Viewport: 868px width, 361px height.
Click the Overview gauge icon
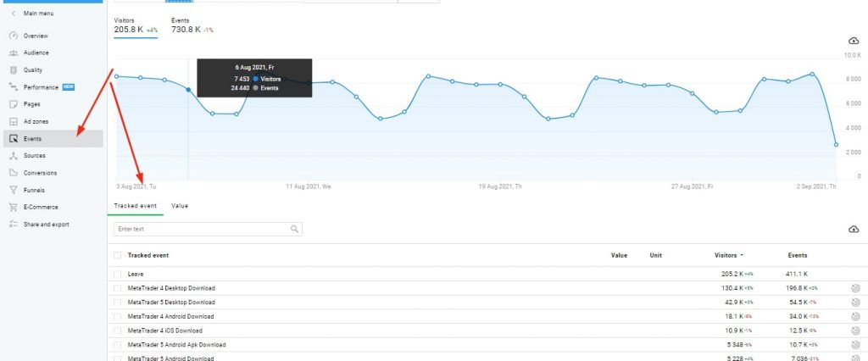[x=14, y=36]
